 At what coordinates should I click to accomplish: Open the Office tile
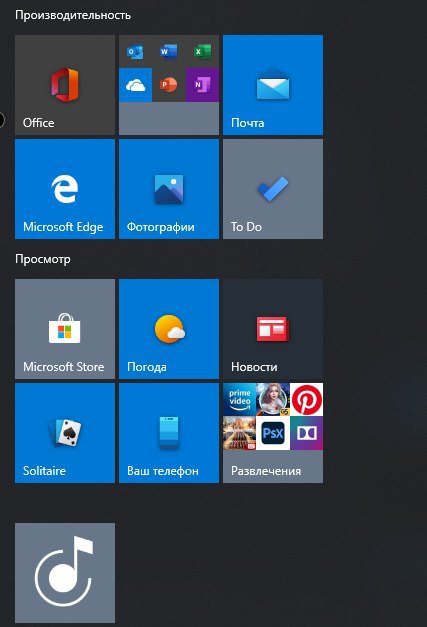pos(65,85)
